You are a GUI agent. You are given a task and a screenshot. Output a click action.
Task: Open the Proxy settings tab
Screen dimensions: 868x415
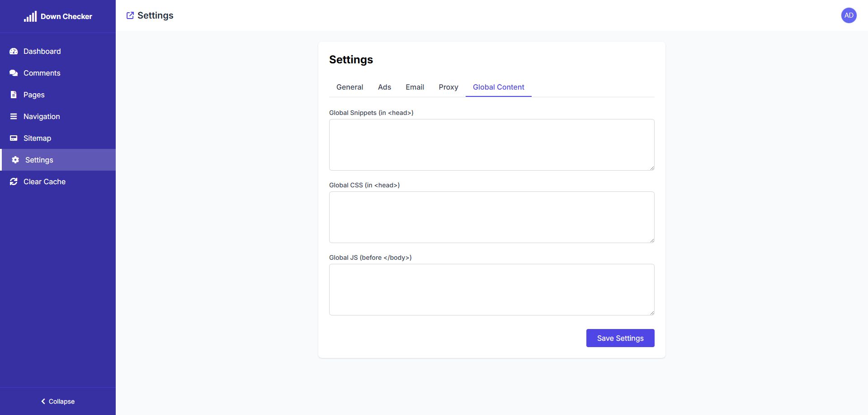point(448,87)
